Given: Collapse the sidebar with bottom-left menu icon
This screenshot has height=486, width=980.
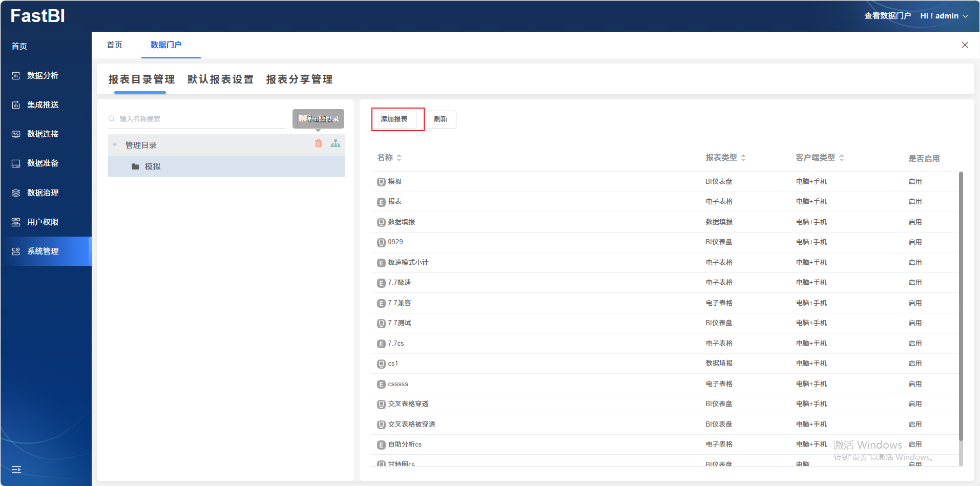Looking at the screenshot, I should point(16,470).
